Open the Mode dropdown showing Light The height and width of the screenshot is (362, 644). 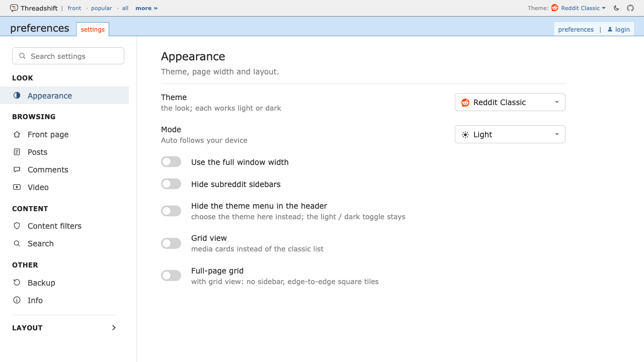point(510,134)
